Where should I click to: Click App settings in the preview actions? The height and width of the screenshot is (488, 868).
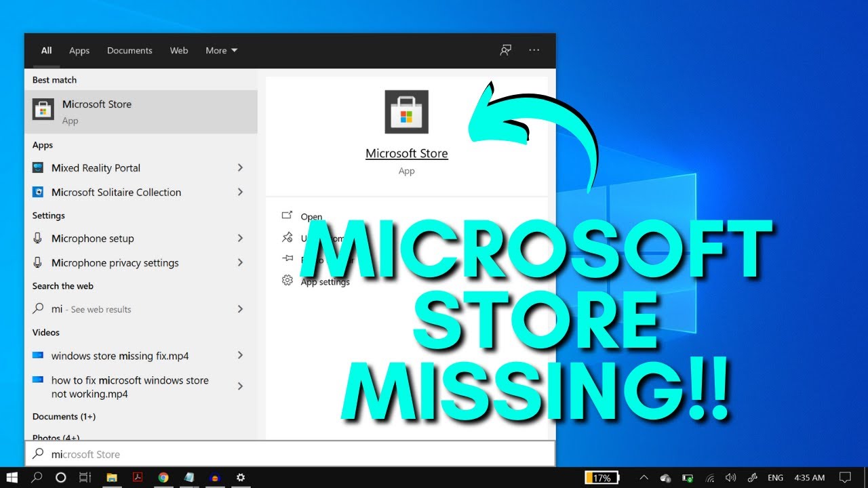pos(325,281)
